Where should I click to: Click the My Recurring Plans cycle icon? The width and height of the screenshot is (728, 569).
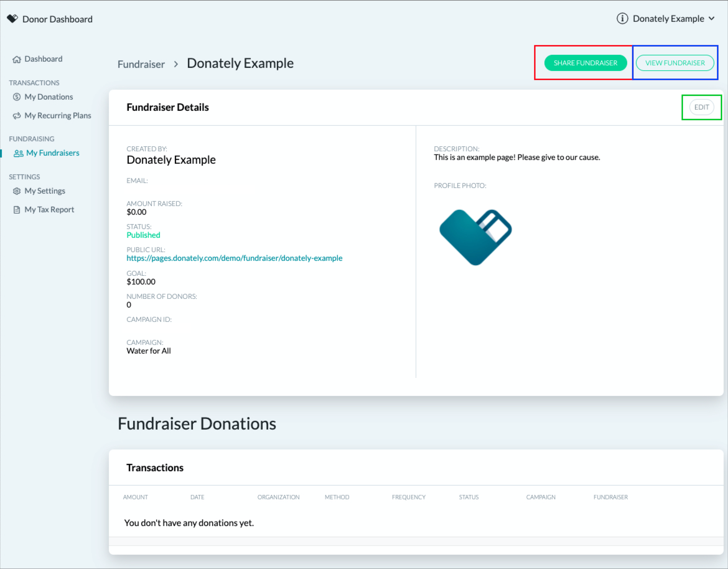point(17,116)
